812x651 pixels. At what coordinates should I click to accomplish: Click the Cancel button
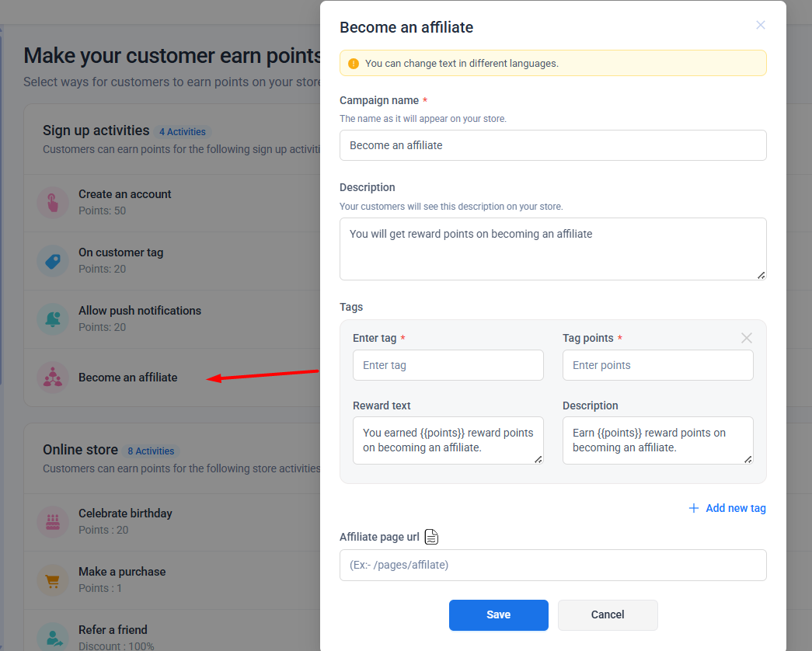pos(608,614)
